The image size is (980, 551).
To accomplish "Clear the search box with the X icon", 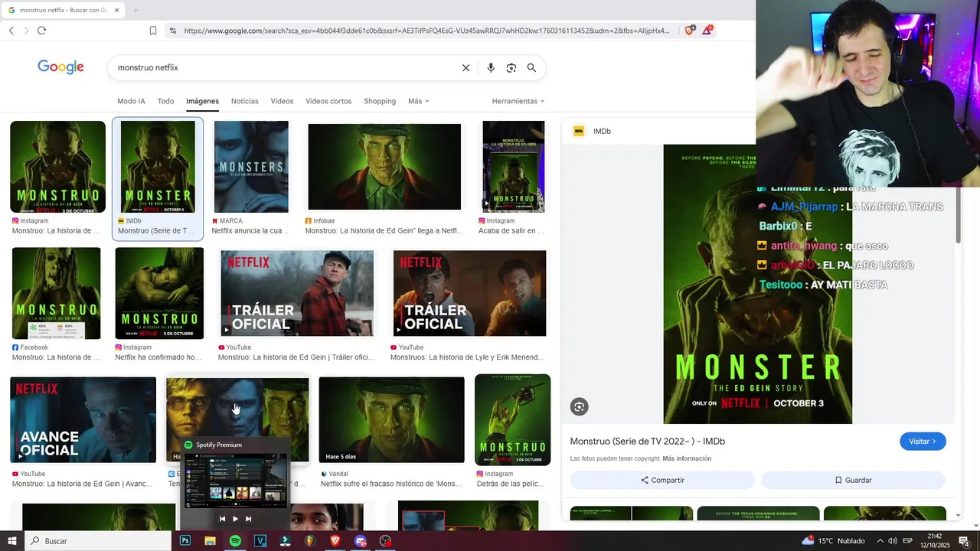I will coord(465,67).
